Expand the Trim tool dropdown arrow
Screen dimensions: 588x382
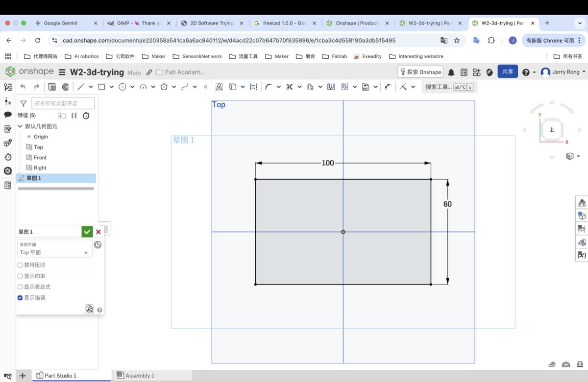pos(299,87)
